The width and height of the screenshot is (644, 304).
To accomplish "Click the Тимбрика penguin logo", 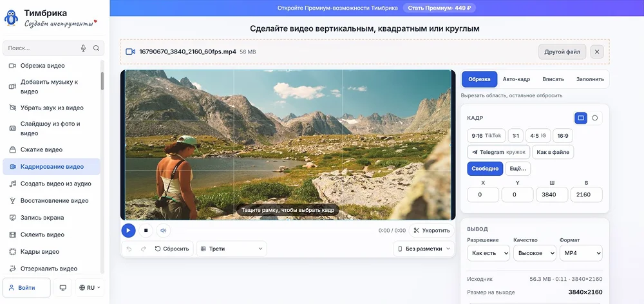I will pyautogui.click(x=11, y=18).
